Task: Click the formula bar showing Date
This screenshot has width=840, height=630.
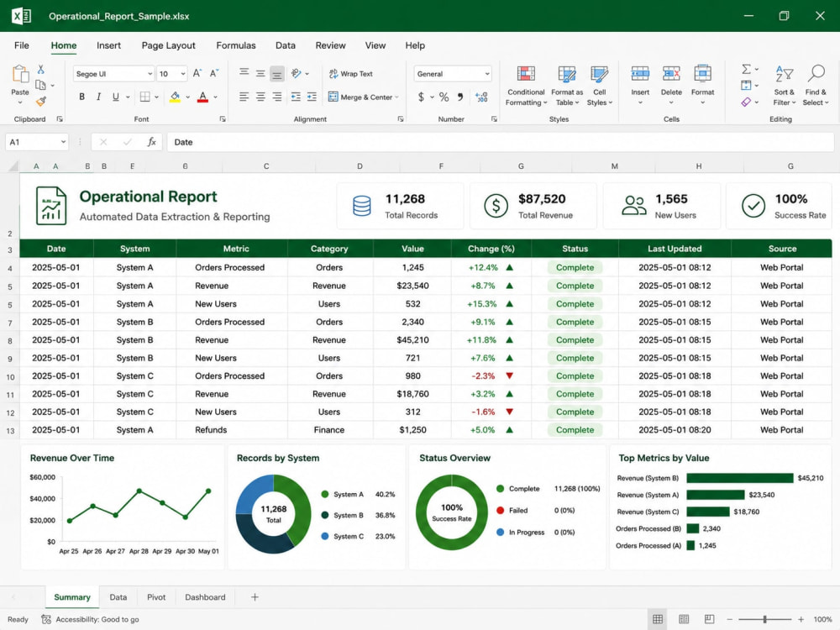Action: (501, 142)
